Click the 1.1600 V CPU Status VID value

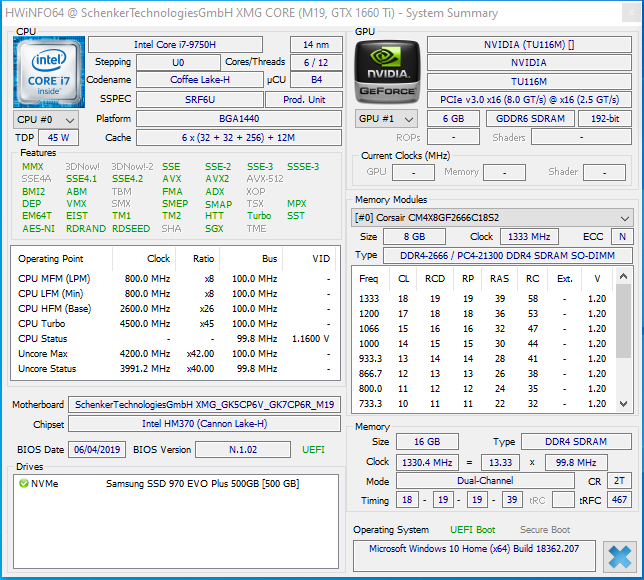[310, 339]
